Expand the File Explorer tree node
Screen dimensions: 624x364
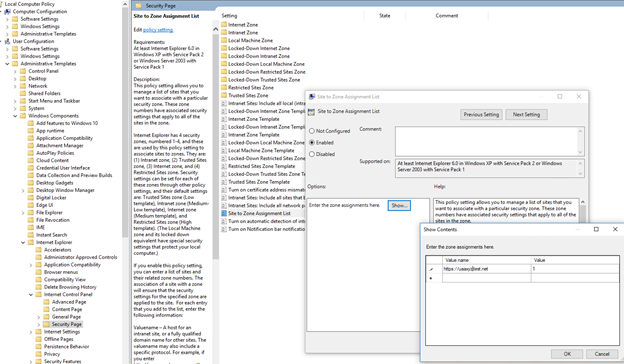(x=23, y=213)
